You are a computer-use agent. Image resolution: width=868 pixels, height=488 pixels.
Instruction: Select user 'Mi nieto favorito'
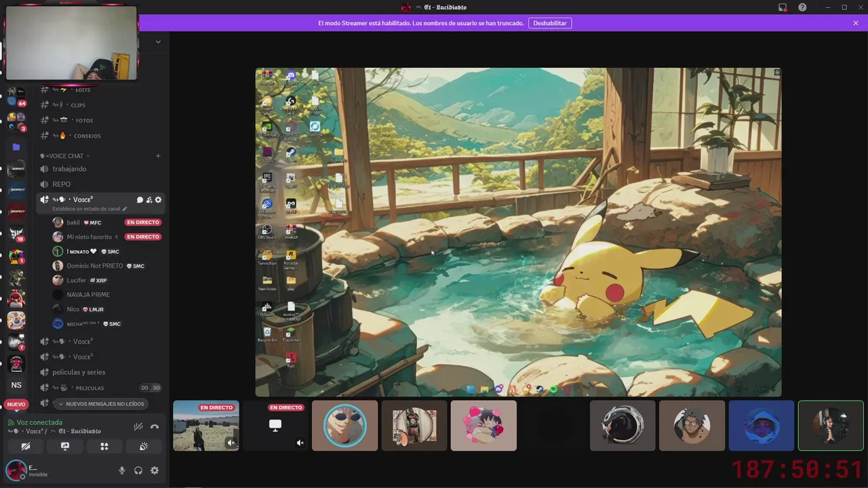(x=107, y=237)
